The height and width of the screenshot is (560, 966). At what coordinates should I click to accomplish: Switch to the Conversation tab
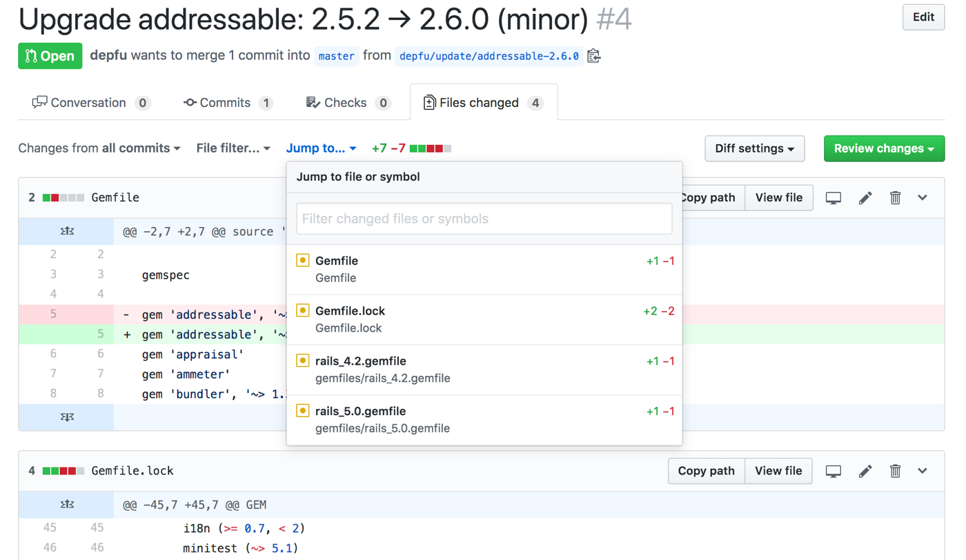pyautogui.click(x=90, y=103)
